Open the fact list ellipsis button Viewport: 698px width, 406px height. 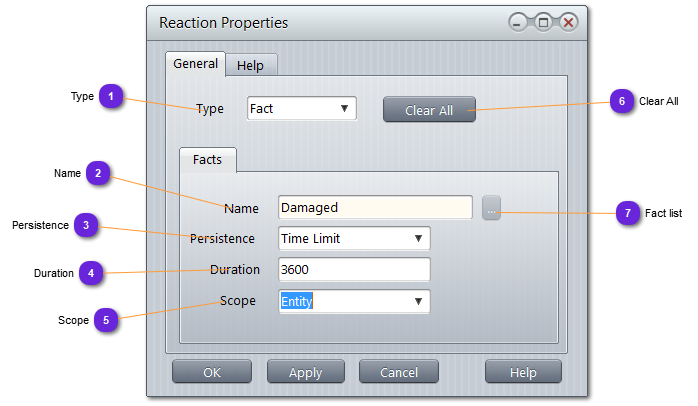coord(491,208)
